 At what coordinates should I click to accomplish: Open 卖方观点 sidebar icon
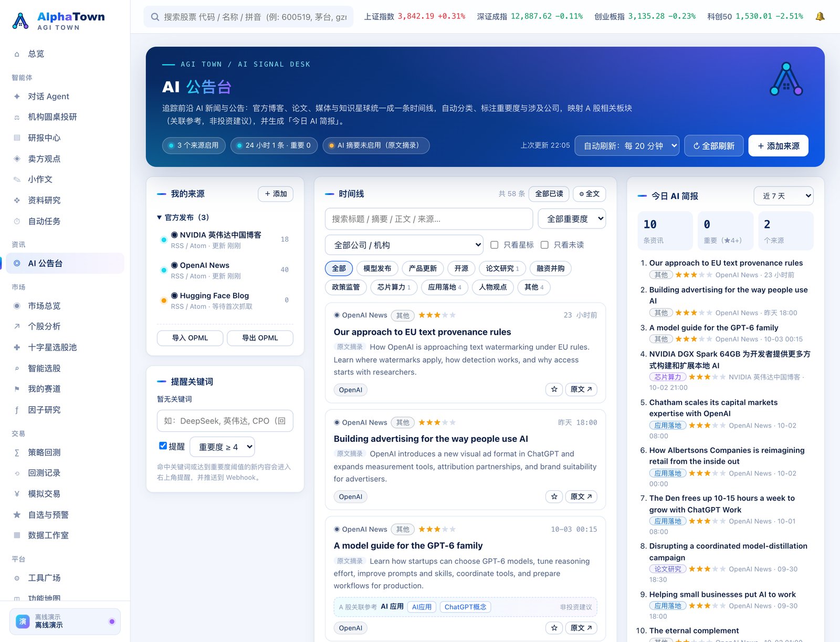(x=17, y=159)
